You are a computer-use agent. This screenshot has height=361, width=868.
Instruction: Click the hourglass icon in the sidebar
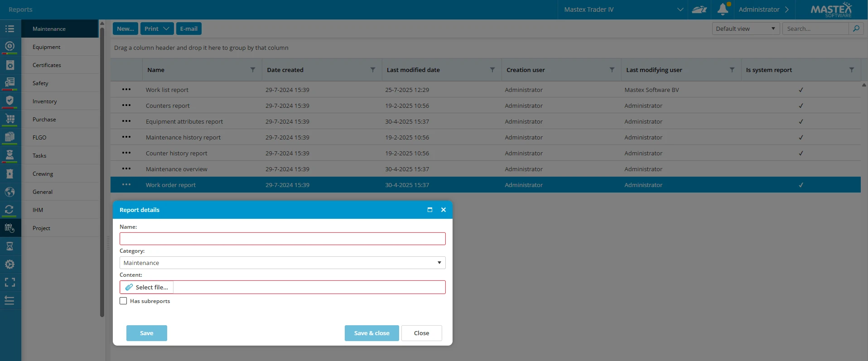pyautogui.click(x=10, y=246)
